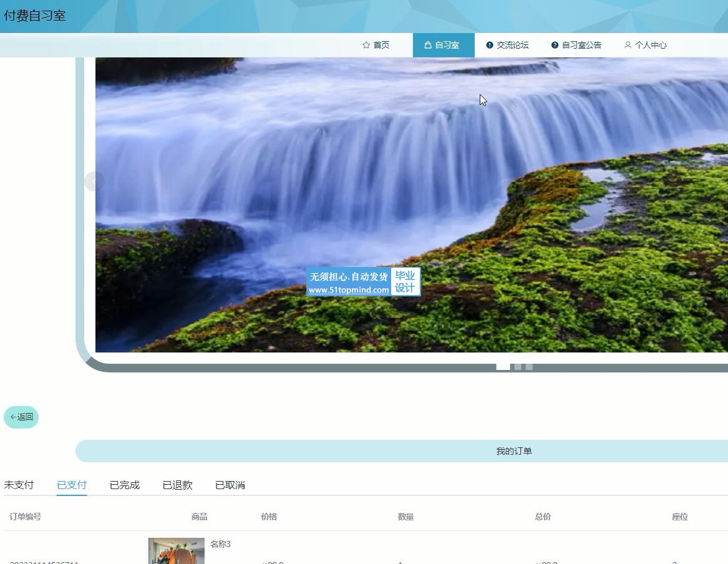Show the previous carousel slide with the left arrow

click(94, 181)
